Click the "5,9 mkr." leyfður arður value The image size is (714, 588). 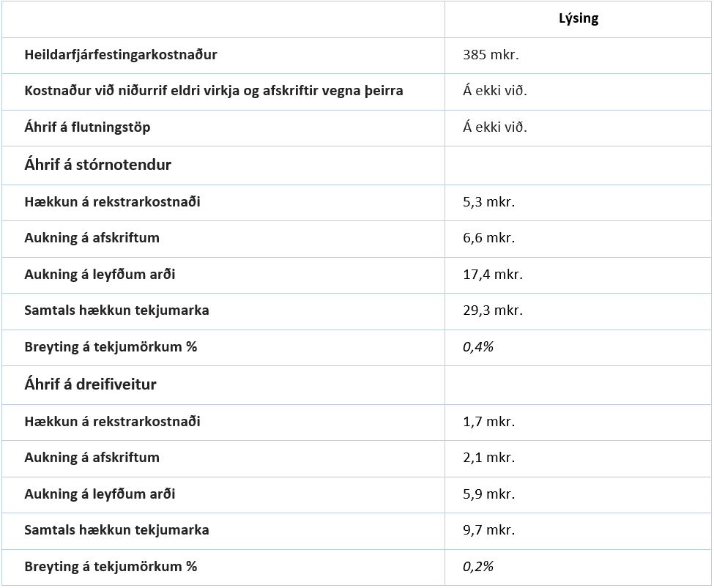[488, 494]
